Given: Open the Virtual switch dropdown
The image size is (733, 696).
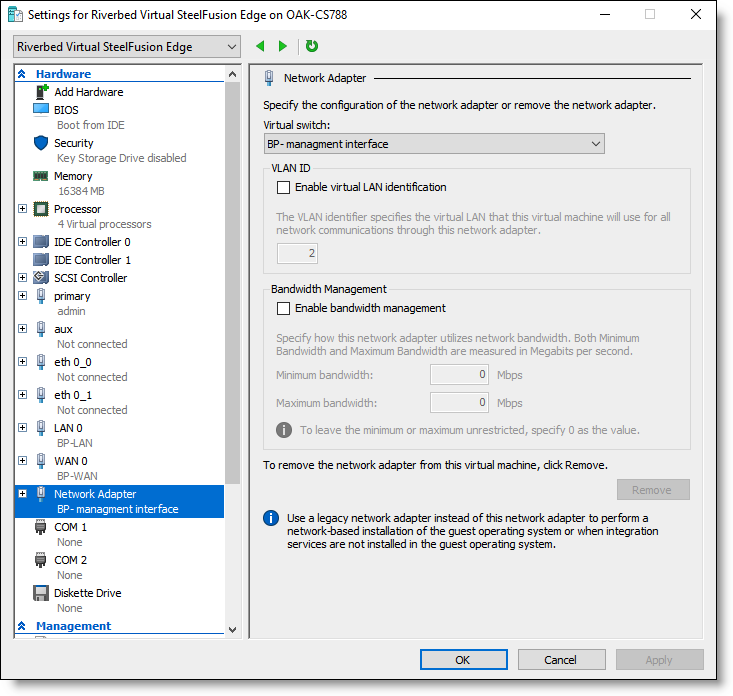Looking at the screenshot, I should pos(434,144).
